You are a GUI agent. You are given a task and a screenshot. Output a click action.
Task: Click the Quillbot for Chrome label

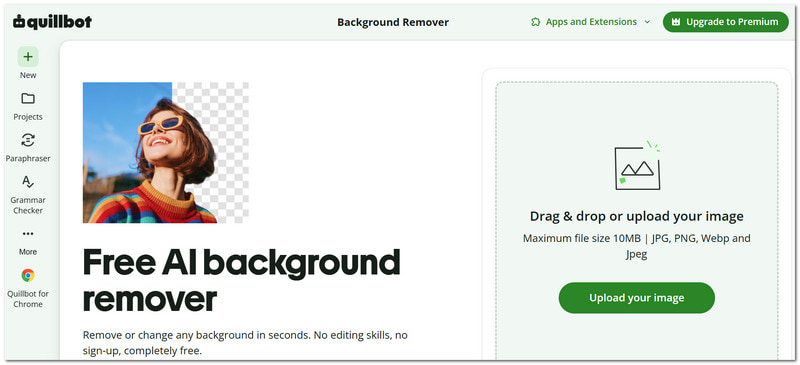tap(28, 299)
